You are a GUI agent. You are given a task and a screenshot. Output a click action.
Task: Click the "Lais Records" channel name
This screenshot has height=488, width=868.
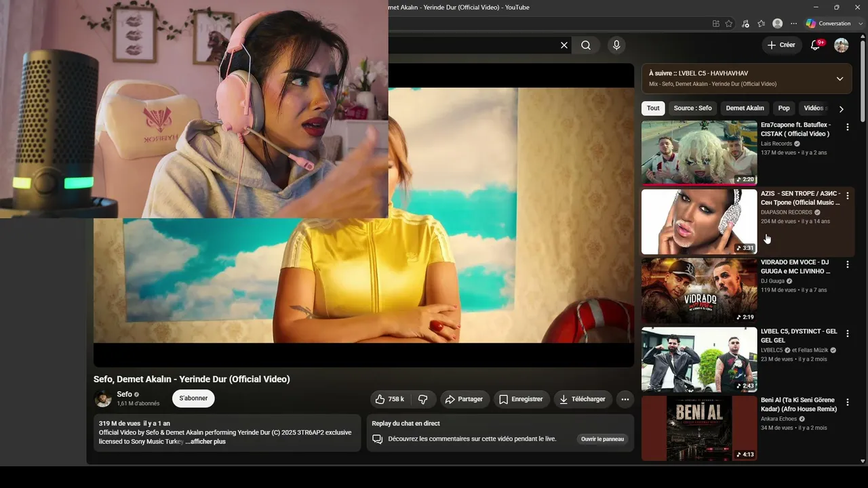pos(776,144)
